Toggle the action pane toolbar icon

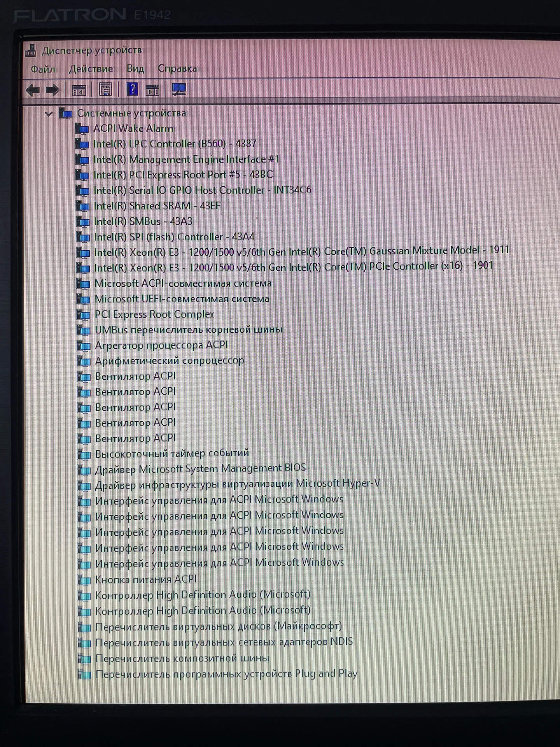152,90
